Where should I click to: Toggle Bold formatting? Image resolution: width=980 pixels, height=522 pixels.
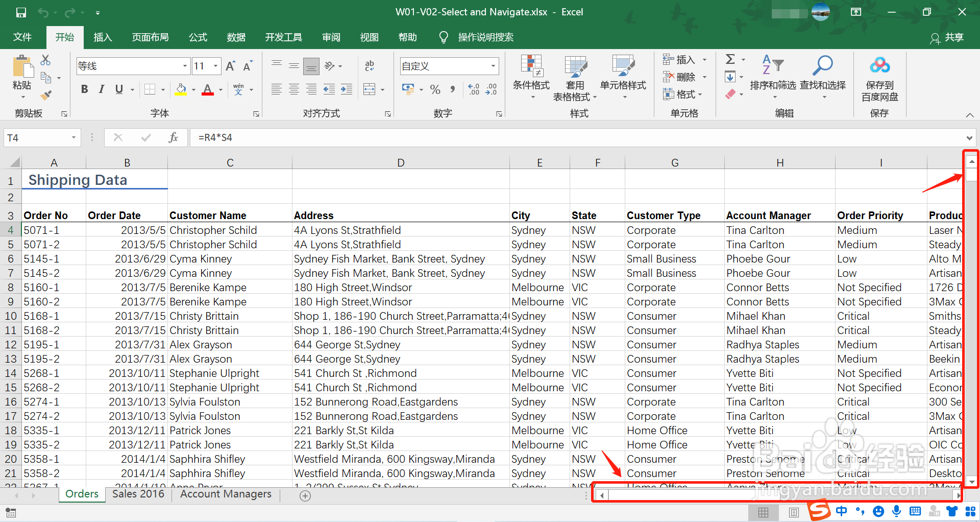tap(85, 90)
